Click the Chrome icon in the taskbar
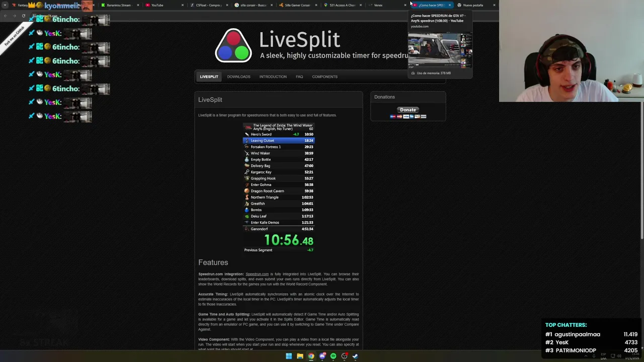Image resolution: width=644 pixels, height=362 pixels. 311,356
